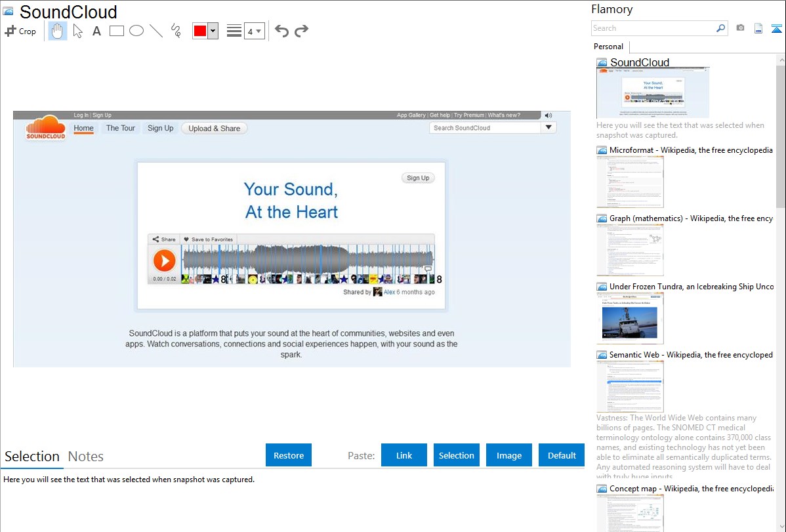Click the Restore button
Viewport: 786px width, 532px height.
click(289, 455)
